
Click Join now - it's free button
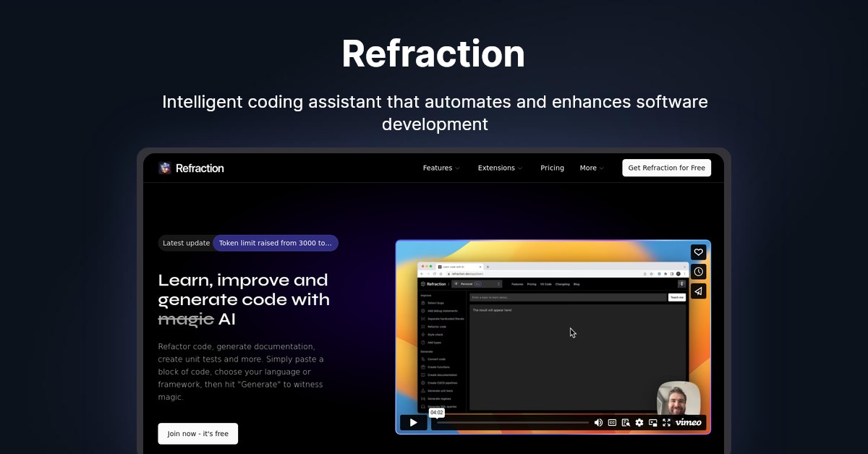[x=197, y=434]
